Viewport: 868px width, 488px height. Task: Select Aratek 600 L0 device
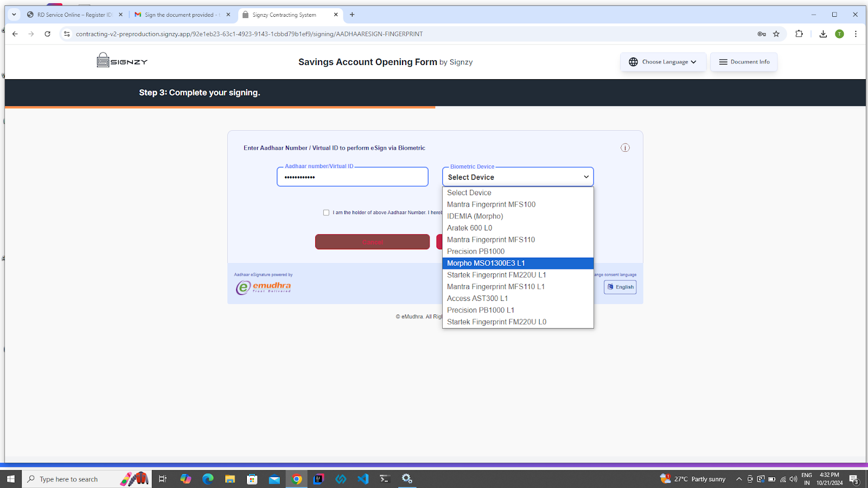coord(518,228)
